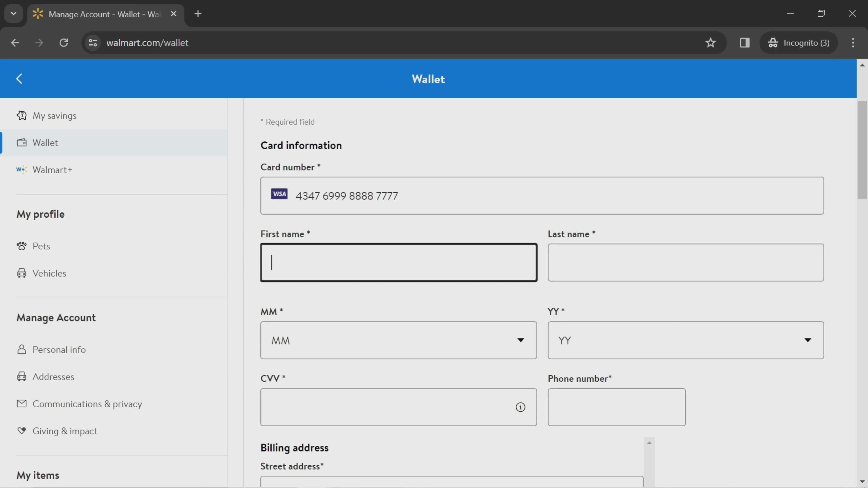Restore down the browser window
This screenshot has width=868, height=488.
click(821, 14)
